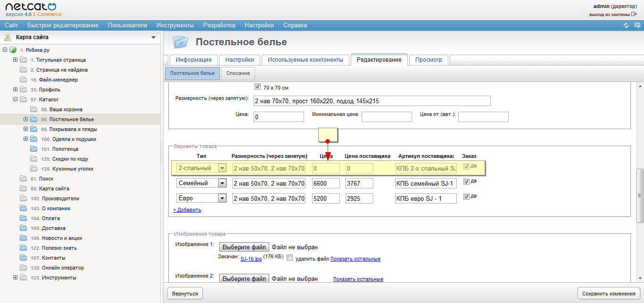Click the Каталог folder icon
Screen dimensions: 644x303
23,99
